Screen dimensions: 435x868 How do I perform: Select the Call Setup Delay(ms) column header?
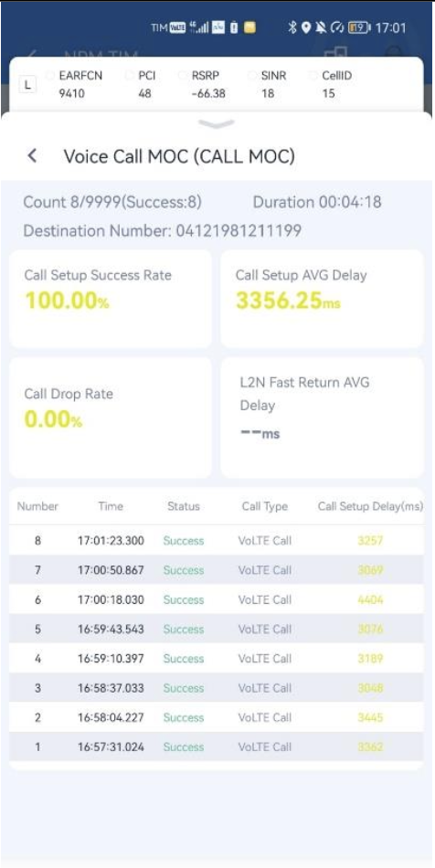coord(370,506)
